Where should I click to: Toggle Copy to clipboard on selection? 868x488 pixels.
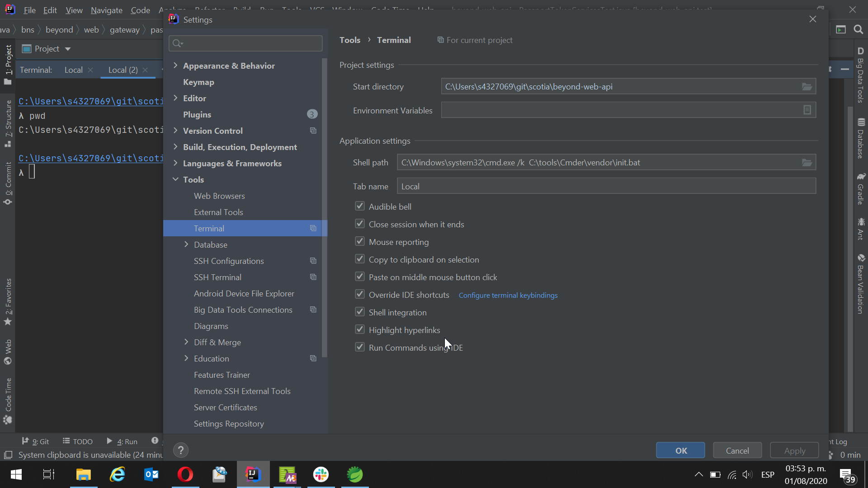click(x=360, y=259)
